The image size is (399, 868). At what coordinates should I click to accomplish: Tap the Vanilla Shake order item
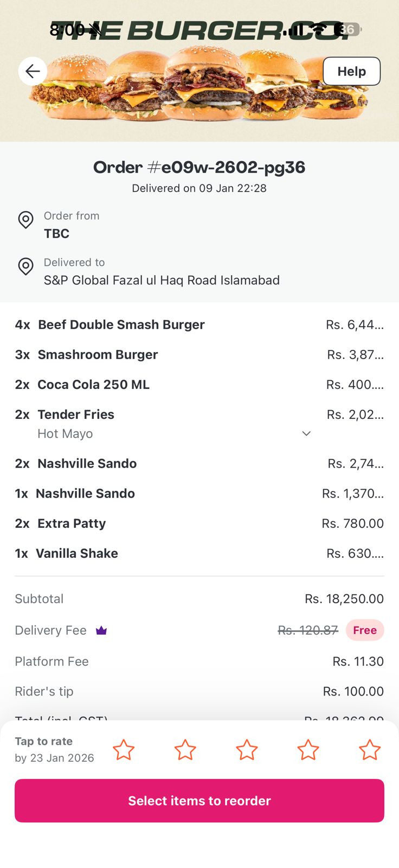76,553
